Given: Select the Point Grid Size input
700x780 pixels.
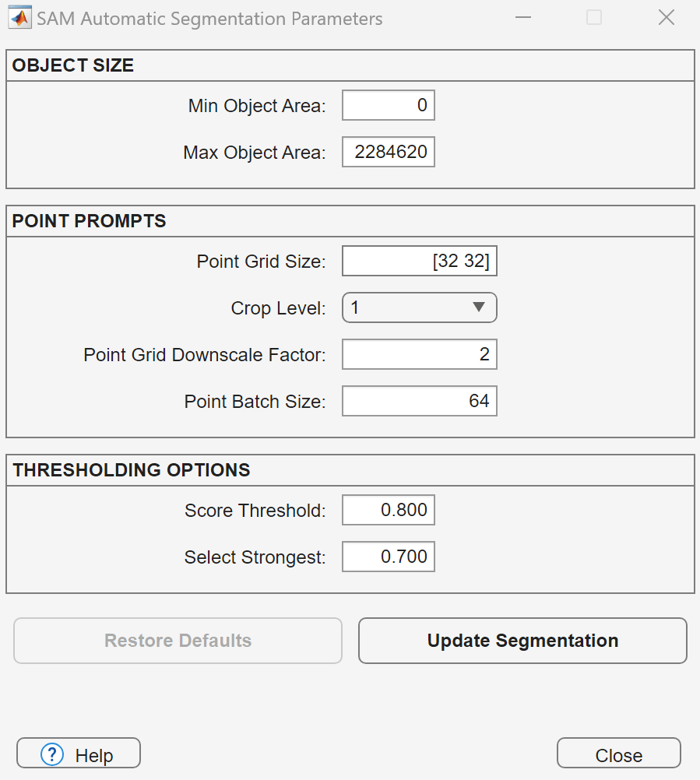Looking at the screenshot, I should coord(419,262).
